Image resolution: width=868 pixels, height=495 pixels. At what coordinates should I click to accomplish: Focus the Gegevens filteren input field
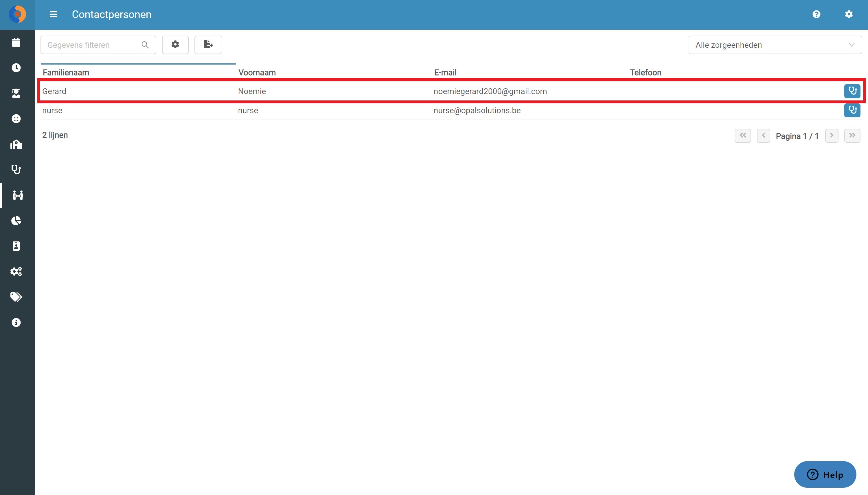click(98, 45)
